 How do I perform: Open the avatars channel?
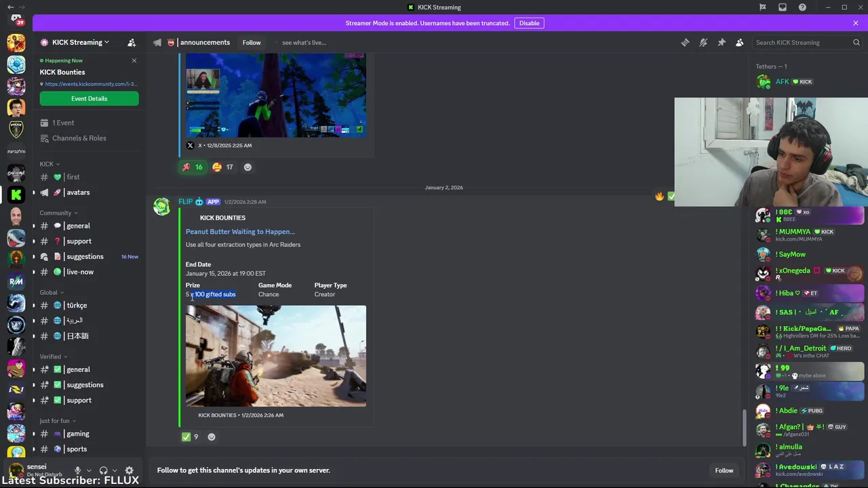pyautogui.click(x=89, y=192)
